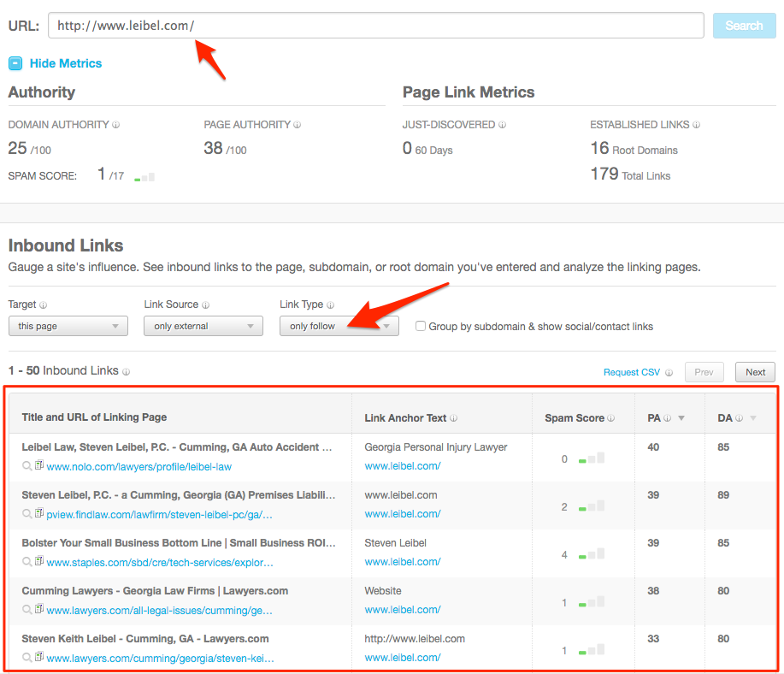
Task: Open the Target dropdown showing 'this page'
Action: [x=68, y=326]
